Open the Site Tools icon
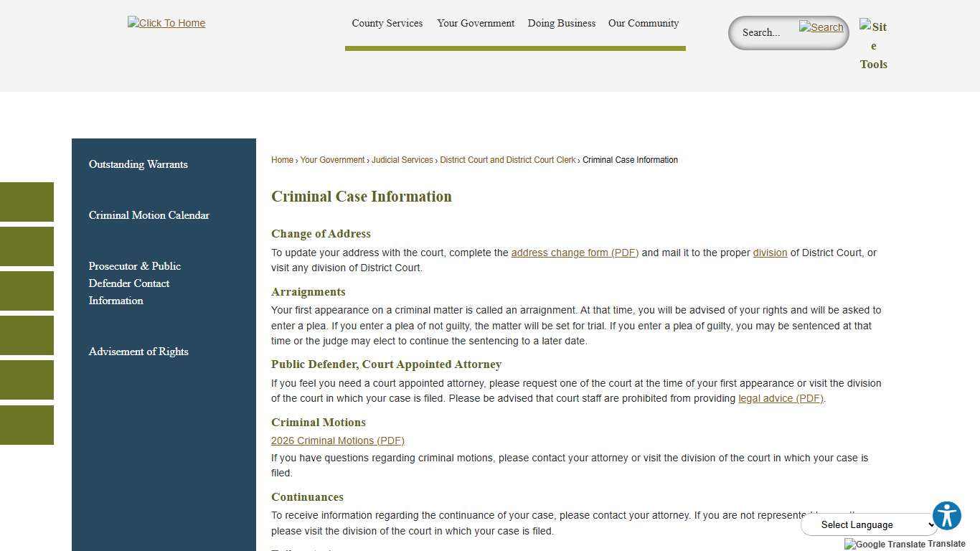This screenshot has width=980, height=551. click(873, 45)
